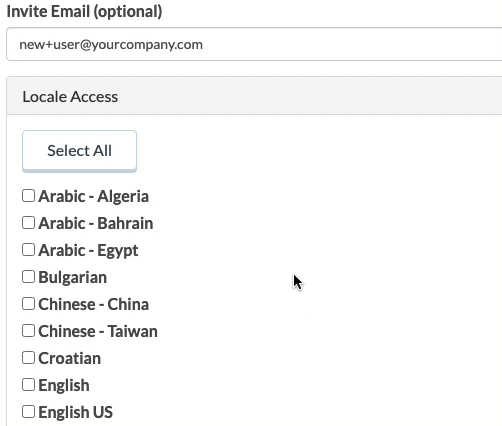
Task: Click the Bulgarian label text
Action: tap(73, 278)
